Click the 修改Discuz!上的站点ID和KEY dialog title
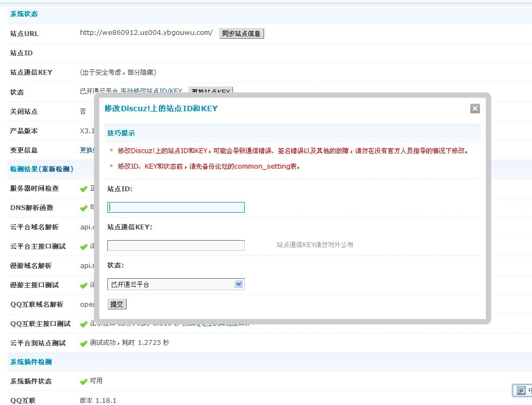Viewport: 532px width, 405px height. pyautogui.click(x=161, y=109)
